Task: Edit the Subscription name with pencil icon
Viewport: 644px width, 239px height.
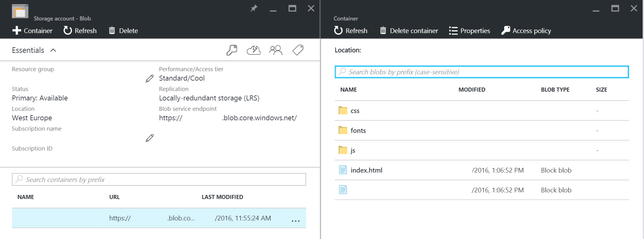Action: pos(150,138)
